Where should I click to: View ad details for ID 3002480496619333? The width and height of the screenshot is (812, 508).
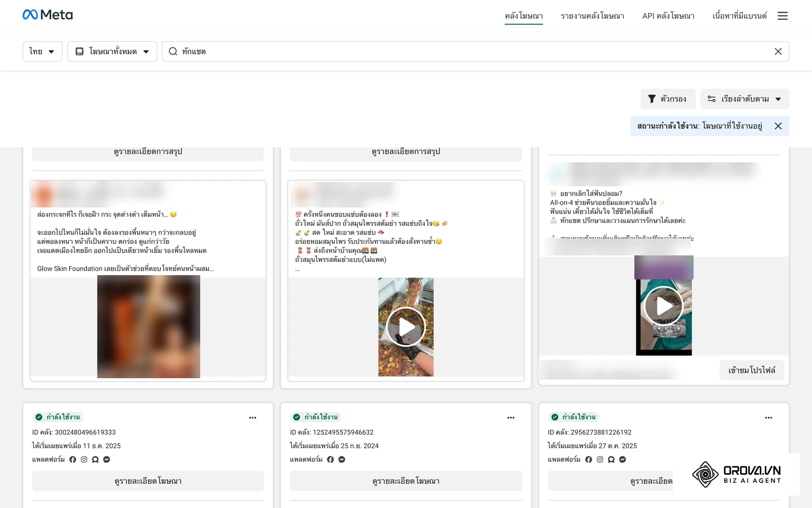coord(148,481)
